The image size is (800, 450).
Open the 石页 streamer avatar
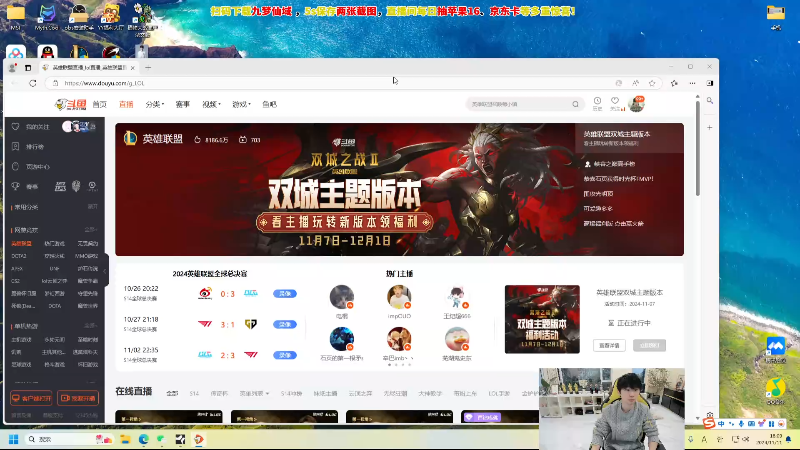coord(342,340)
